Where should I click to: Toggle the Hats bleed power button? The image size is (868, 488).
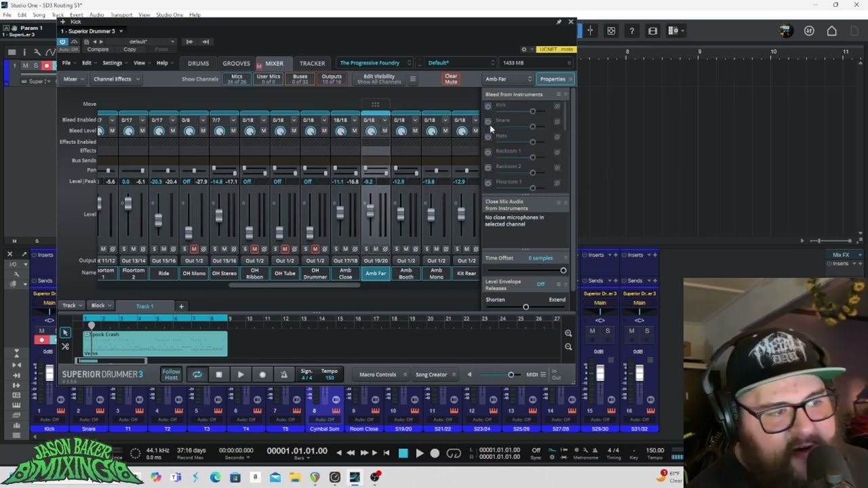488,137
